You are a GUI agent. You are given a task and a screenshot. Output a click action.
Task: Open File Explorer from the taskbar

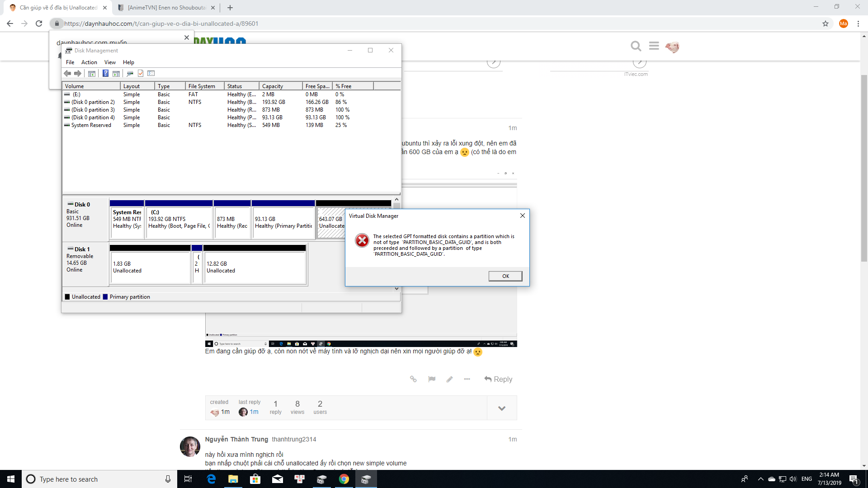tap(233, 479)
